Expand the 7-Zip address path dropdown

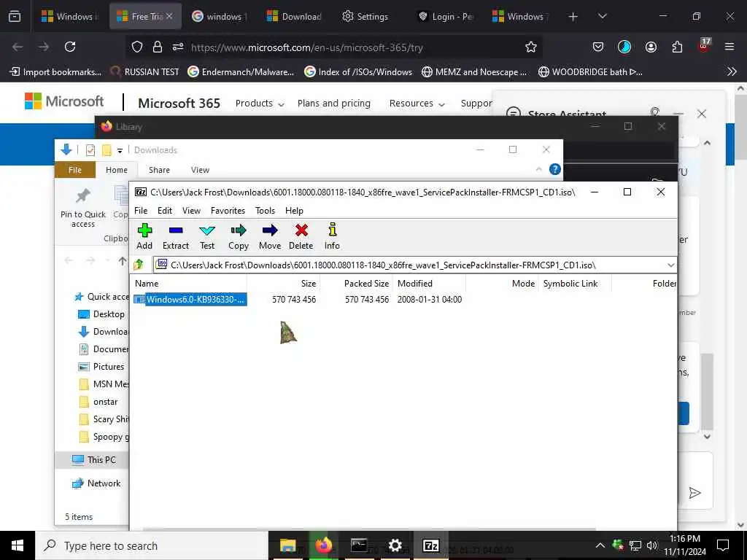pos(670,265)
